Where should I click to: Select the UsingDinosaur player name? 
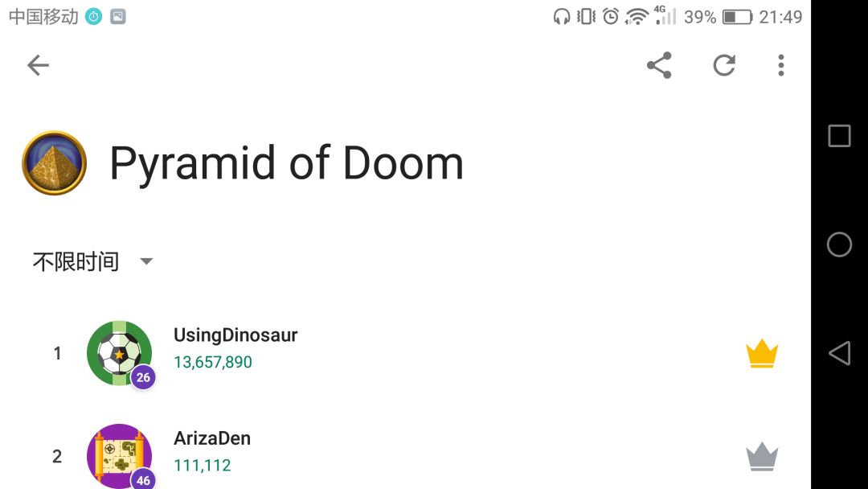coord(235,335)
